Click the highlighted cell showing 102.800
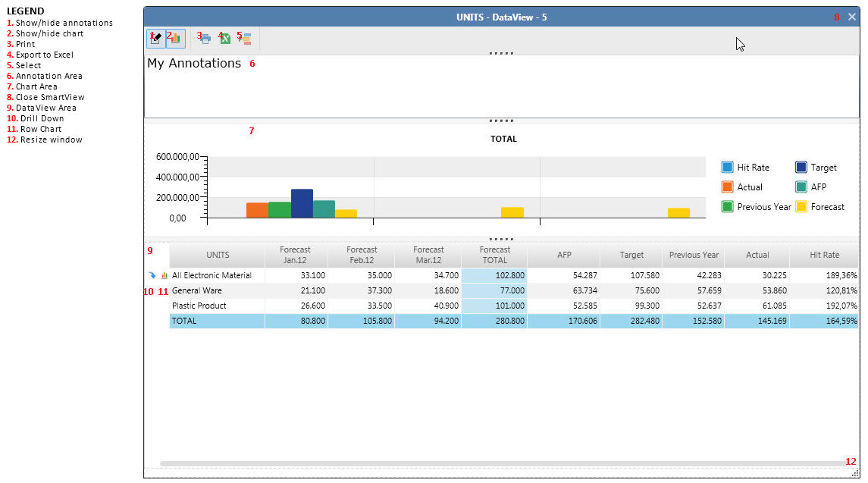Viewport: 868px width, 483px height. point(494,275)
